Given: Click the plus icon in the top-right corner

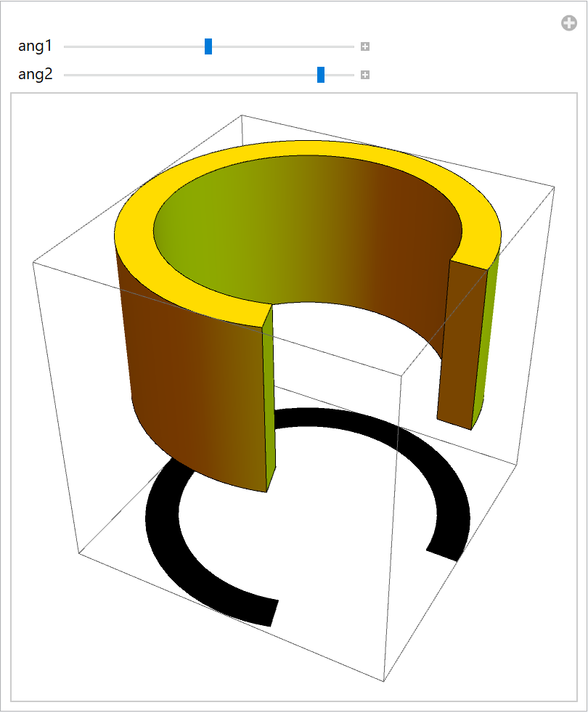Looking at the screenshot, I should pyautogui.click(x=568, y=23).
